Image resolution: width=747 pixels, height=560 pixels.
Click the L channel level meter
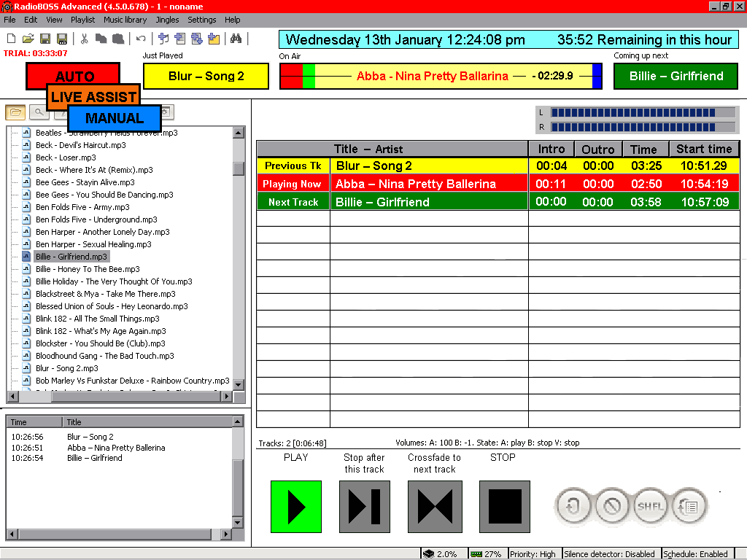coord(643,113)
